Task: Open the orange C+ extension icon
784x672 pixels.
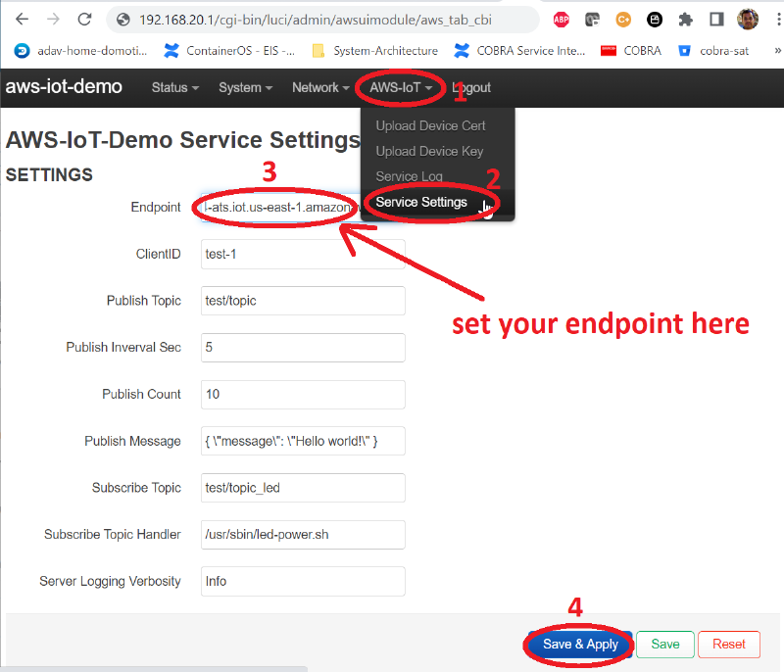Action: [622, 19]
